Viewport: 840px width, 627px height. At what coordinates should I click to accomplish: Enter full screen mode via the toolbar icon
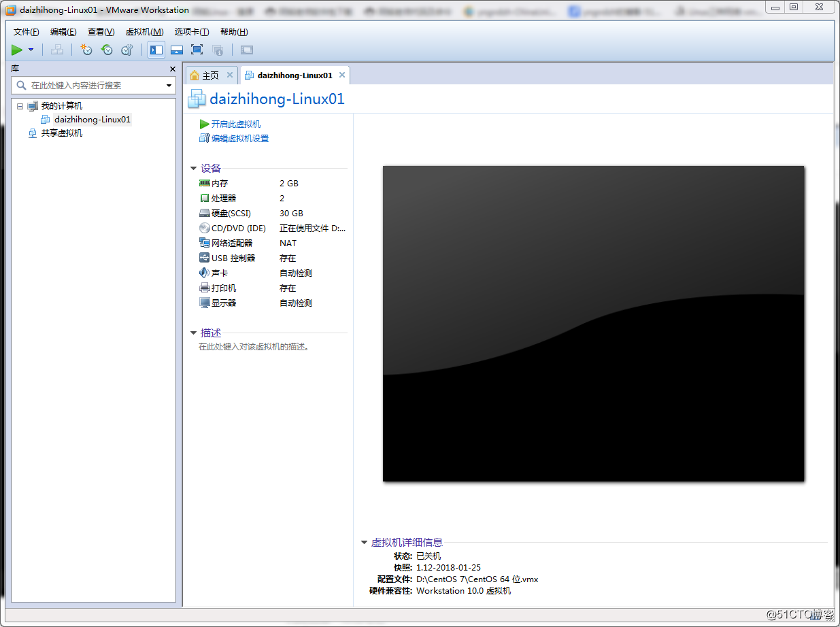pos(197,50)
